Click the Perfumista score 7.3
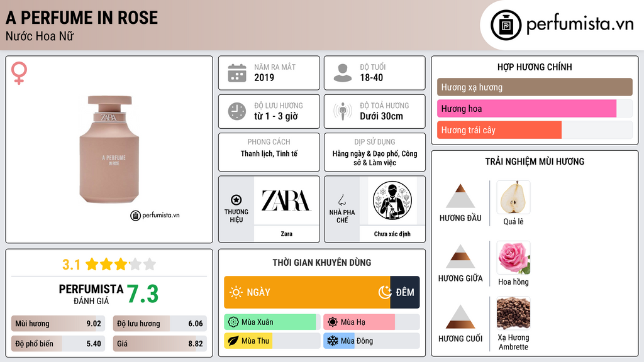644x362 pixels. [143, 294]
